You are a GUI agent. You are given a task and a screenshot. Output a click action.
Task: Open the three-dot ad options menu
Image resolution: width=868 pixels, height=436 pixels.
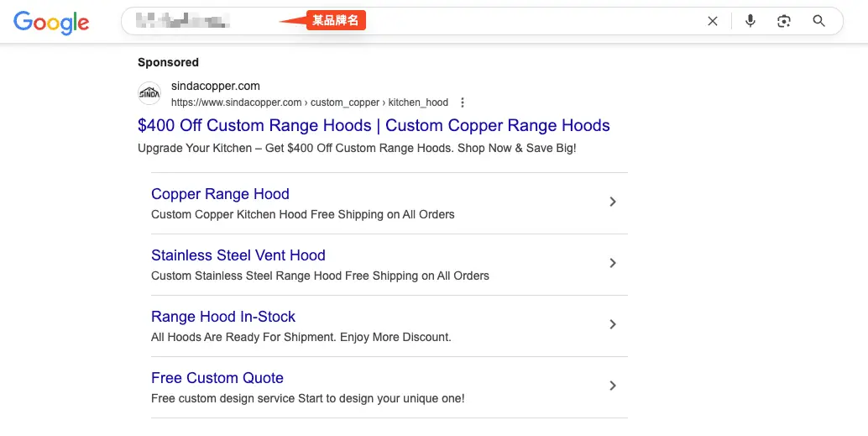463,102
